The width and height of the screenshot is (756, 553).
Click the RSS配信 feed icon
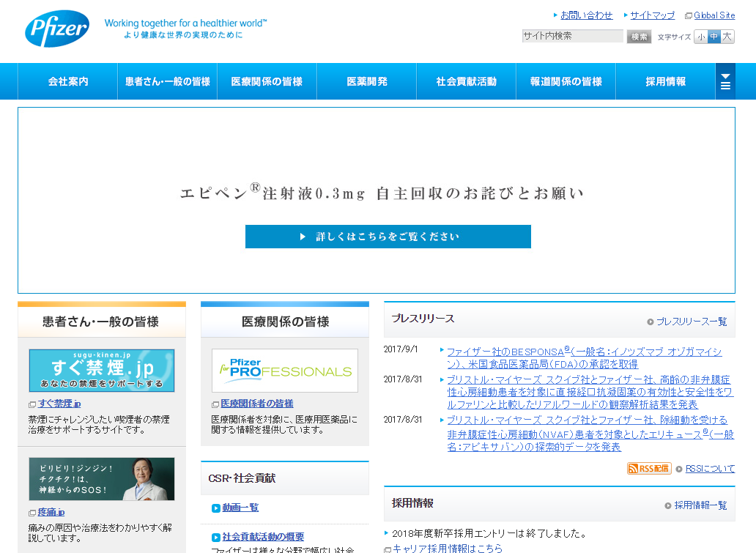point(649,468)
